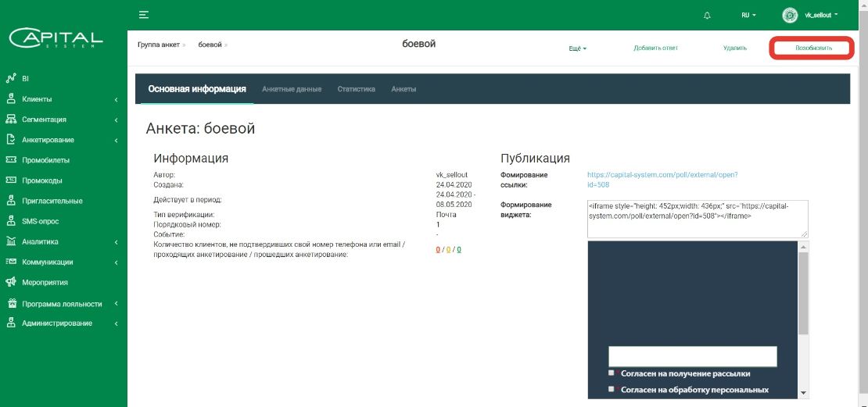The width and height of the screenshot is (868, 407).
Task: Click the Возобновить button
Action: point(812,48)
